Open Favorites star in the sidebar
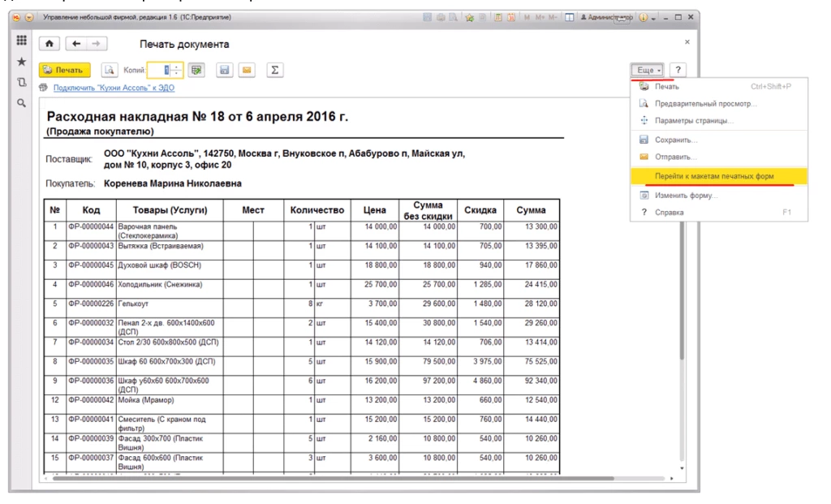Image resolution: width=831 pixels, height=504 pixels. tap(21, 62)
